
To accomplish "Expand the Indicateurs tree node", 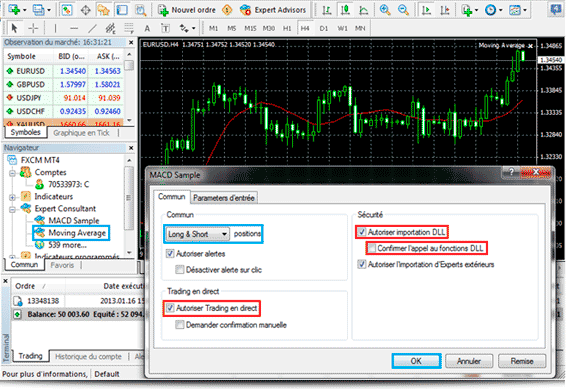I will pyautogui.click(x=12, y=197).
